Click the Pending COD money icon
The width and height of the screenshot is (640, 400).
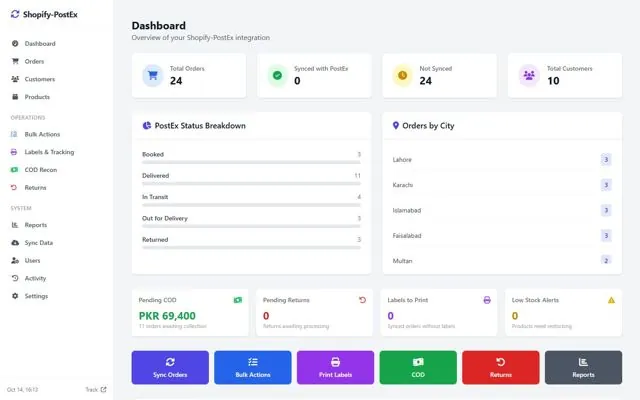tap(238, 300)
